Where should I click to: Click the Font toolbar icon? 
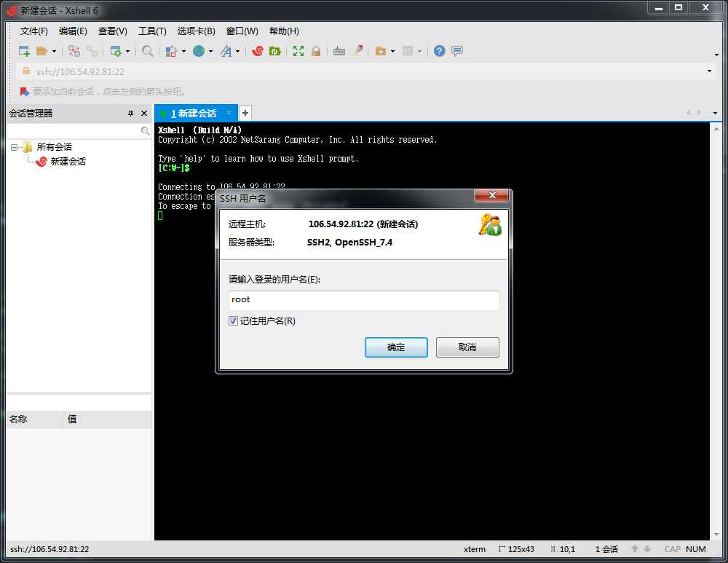point(226,51)
